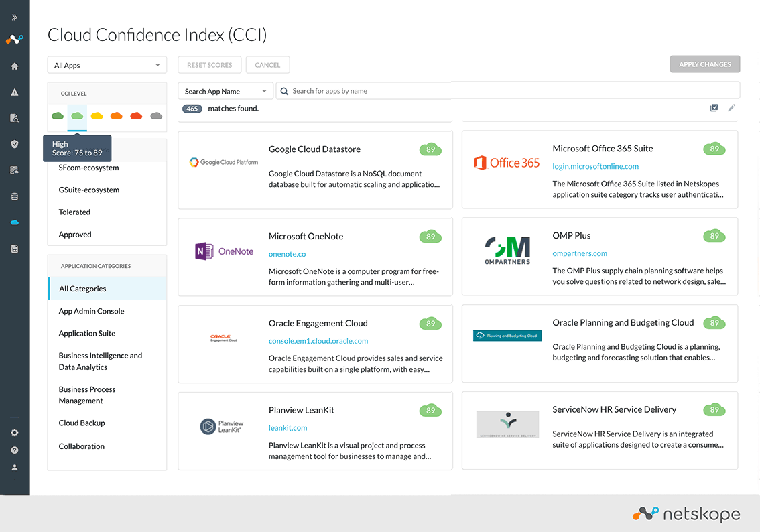
Task: Click the Google Cloud Platform logo thumbnail
Action: pyautogui.click(x=224, y=162)
